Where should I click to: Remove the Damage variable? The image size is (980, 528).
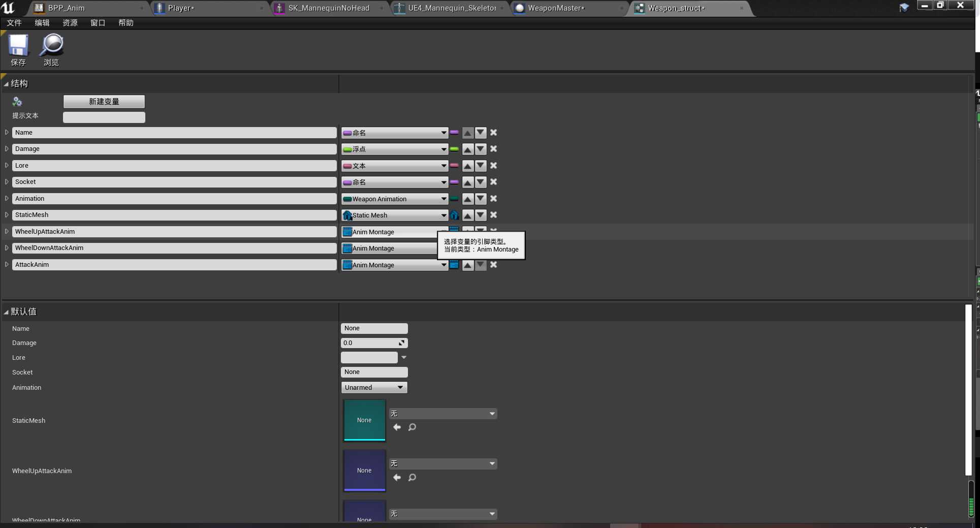493,149
